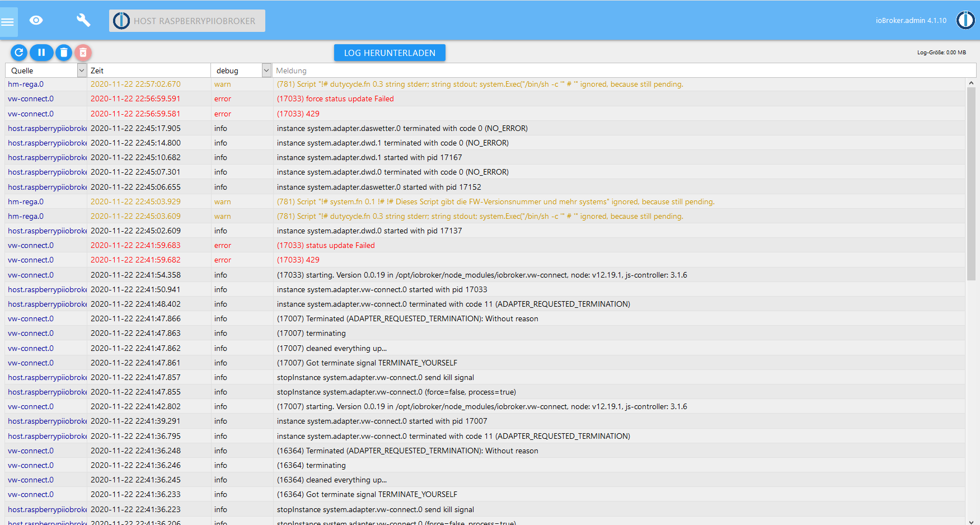Click message 'status update Failed' at 22:41:59.683
Screen dimensions: 980x525
[326, 245]
